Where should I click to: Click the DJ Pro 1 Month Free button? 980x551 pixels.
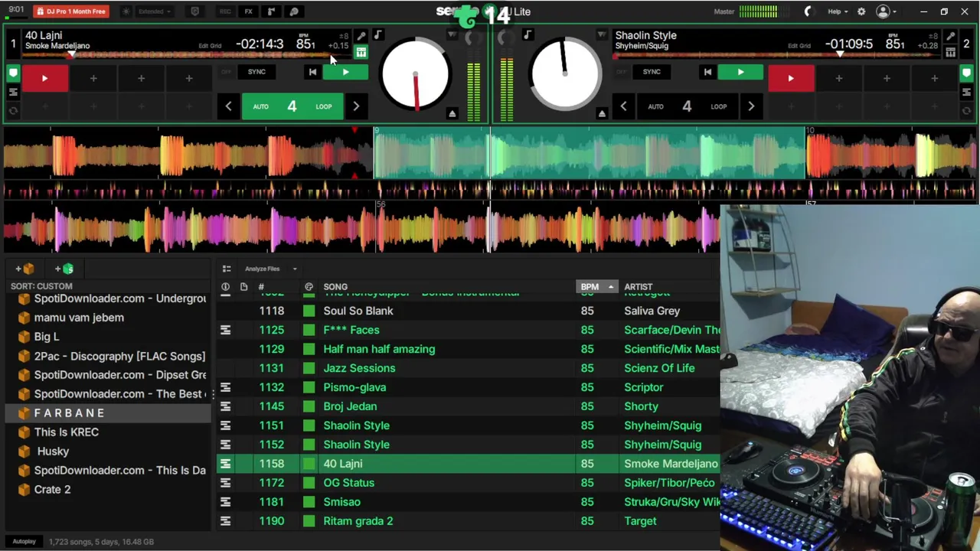coord(70,11)
